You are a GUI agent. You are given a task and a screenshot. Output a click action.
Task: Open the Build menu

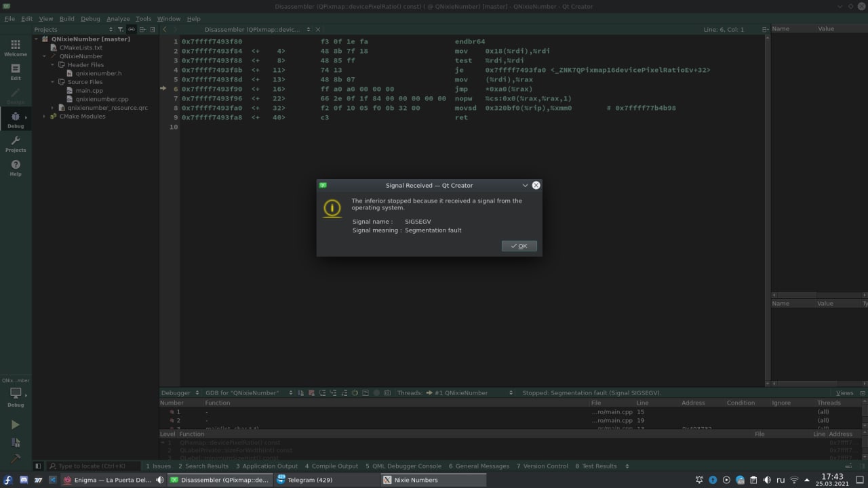point(66,19)
